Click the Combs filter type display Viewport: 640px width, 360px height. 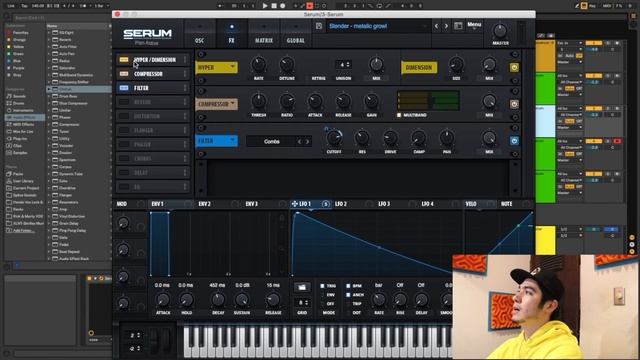(271, 142)
